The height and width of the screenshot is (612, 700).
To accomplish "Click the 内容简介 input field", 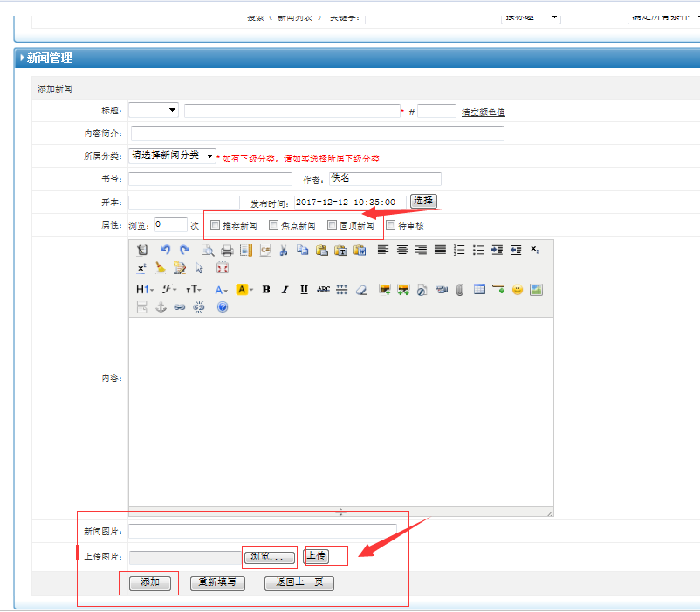I will click(317, 134).
